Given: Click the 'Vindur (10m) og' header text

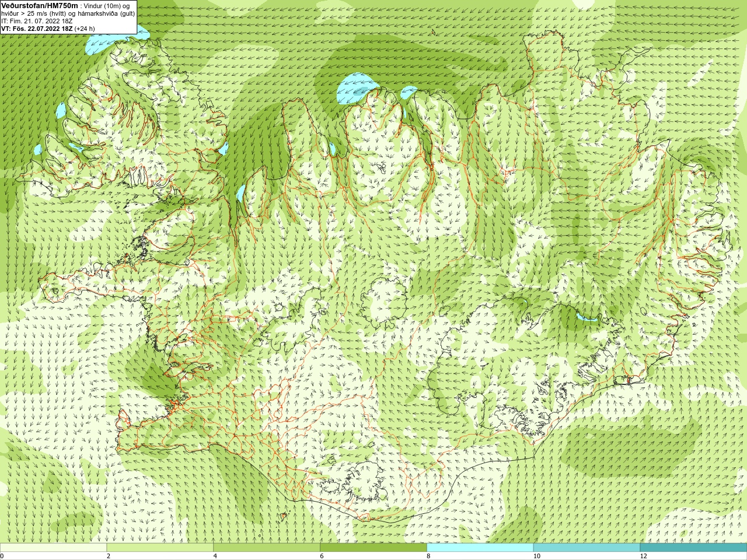Looking at the screenshot, I should tap(107, 5).
